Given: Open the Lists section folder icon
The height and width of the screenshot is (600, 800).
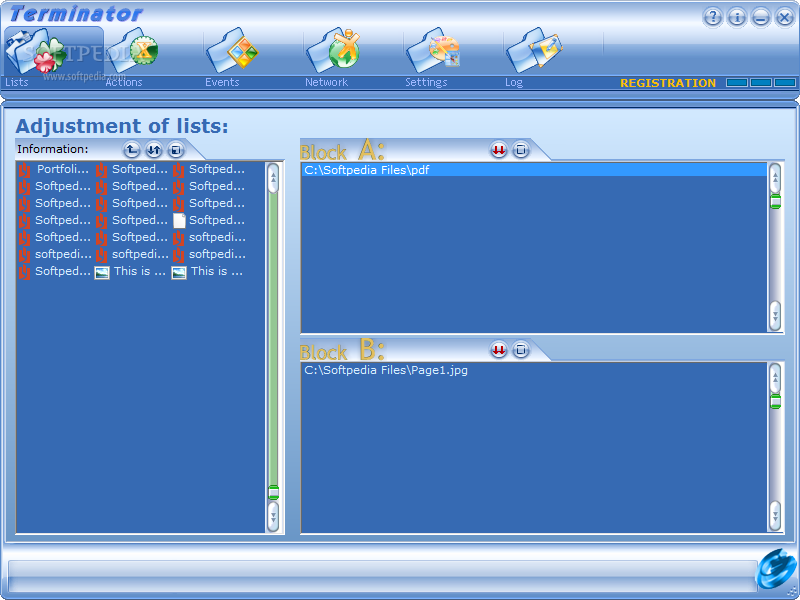Looking at the screenshot, I should [35, 52].
